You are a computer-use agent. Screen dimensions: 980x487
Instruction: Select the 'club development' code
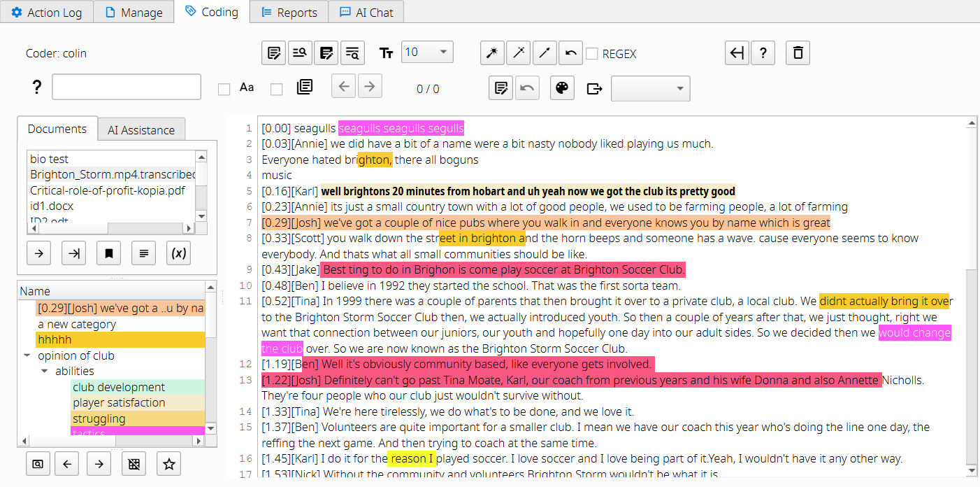138,387
